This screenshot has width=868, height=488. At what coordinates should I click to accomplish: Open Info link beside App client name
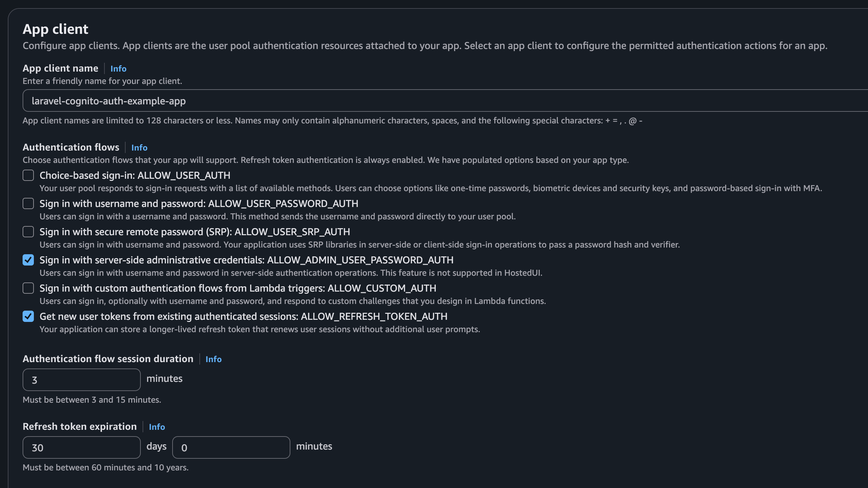118,68
